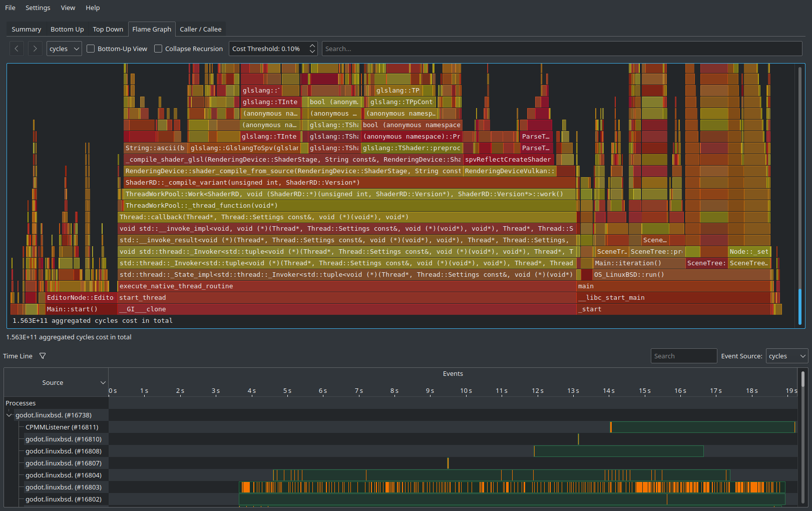Open the cycles event dropdown in the toolbar
This screenshot has width=812, height=511.
click(64, 48)
